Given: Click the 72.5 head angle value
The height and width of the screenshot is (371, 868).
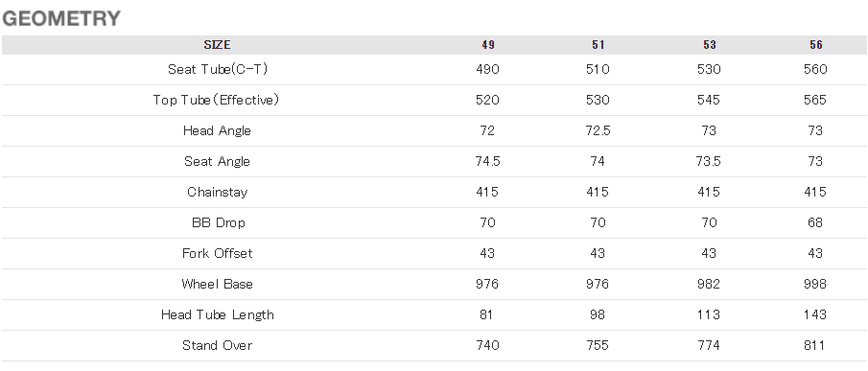Looking at the screenshot, I should pos(598,131).
